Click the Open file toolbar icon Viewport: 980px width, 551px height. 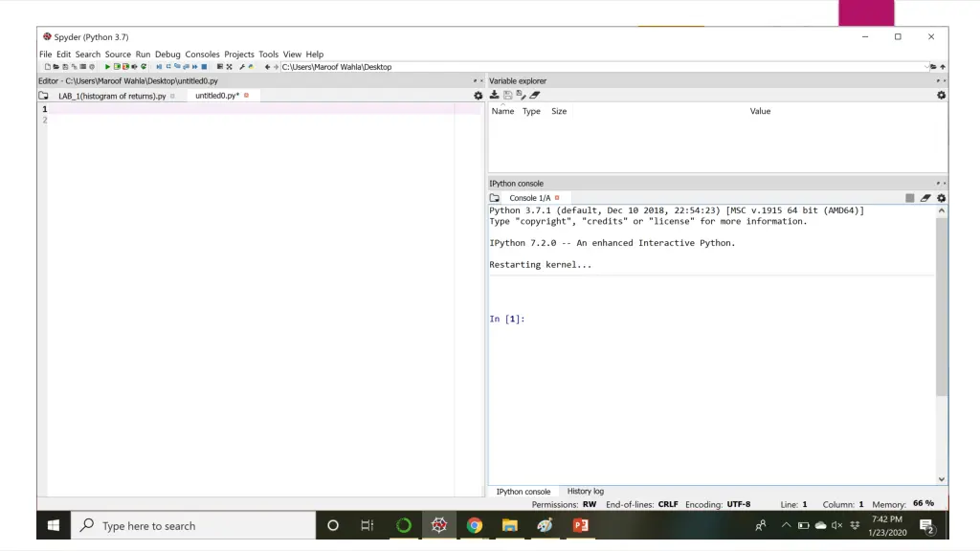56,67
